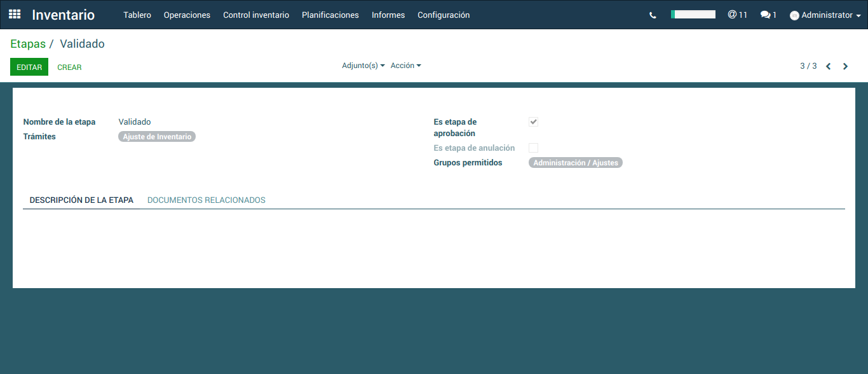Select the Descripción de la Etapa tab
The height and width of the screenshot is (374, 868).
pos(81,200)
